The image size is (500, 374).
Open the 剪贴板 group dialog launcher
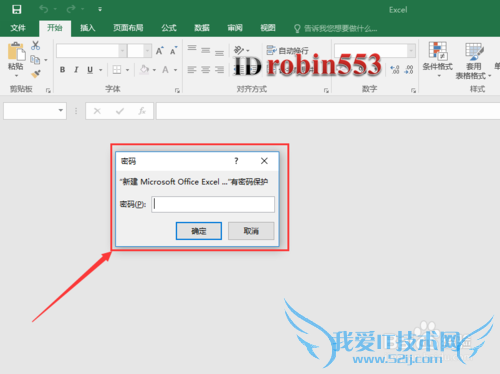pyautogui.click(x=48, y=90)
